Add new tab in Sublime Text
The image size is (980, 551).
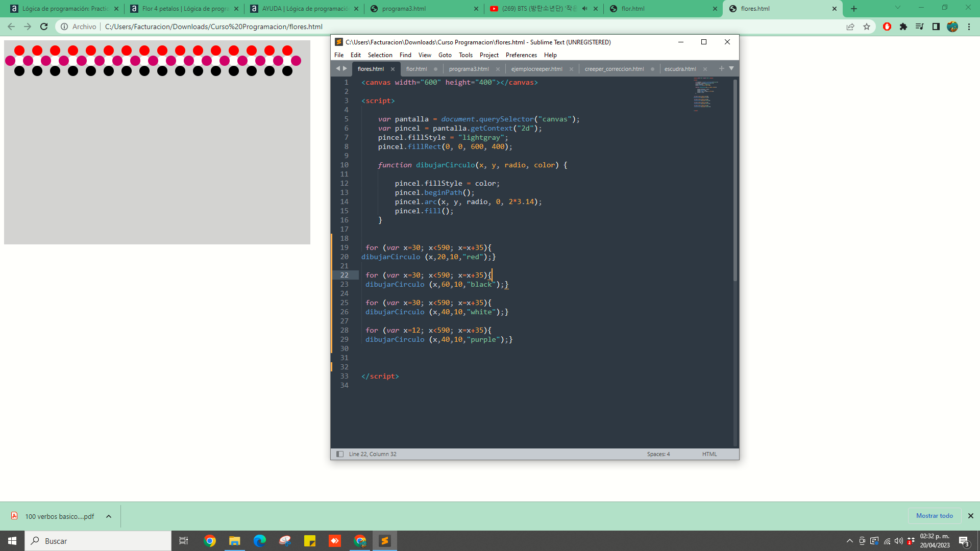click(722, 68)
